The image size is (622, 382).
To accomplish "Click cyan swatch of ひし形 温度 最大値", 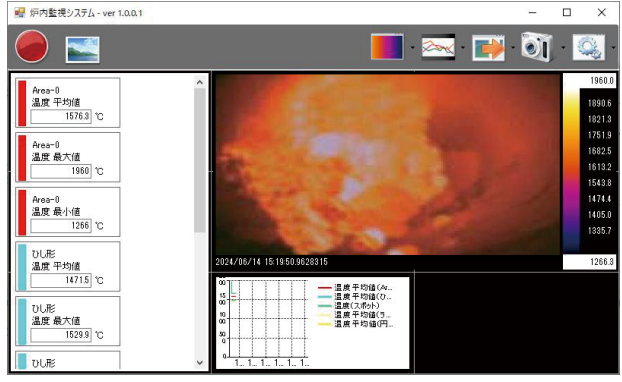I will click(22, 322).
